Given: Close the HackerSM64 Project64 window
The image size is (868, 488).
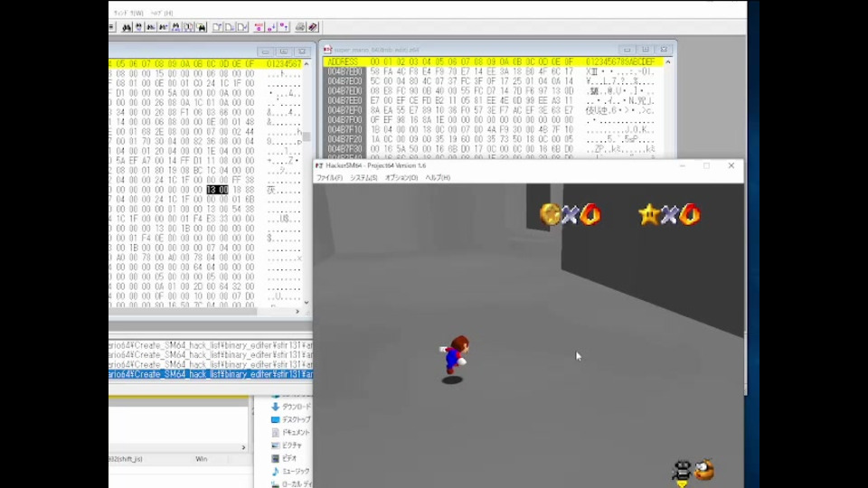Looking at the screenshot, I should coord(731,165).
